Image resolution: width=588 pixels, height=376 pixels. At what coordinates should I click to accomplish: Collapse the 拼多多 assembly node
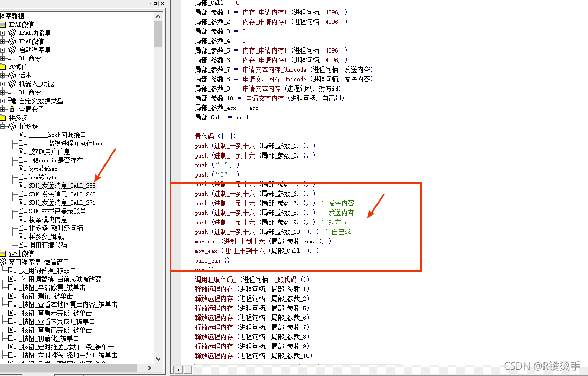tap(2, 126)
